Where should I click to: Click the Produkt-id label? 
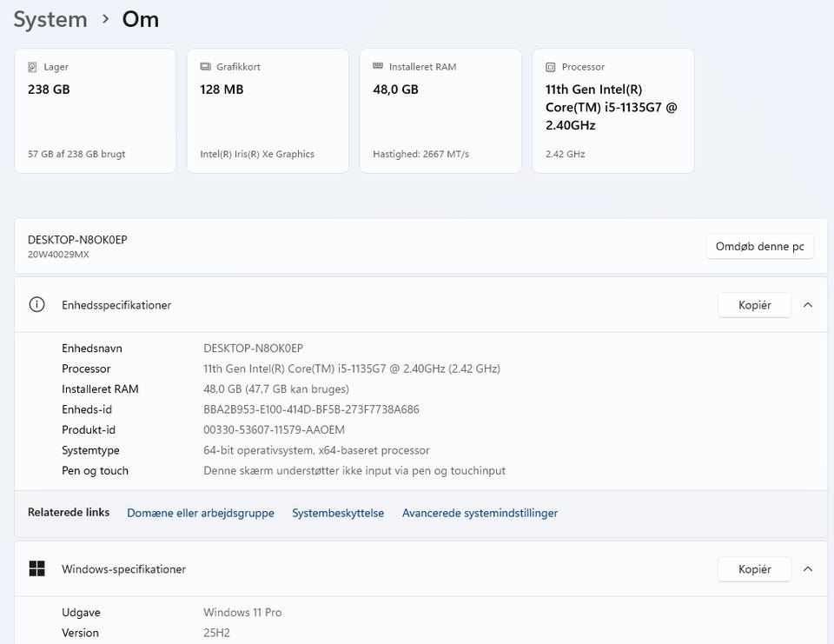coord(89,429)
